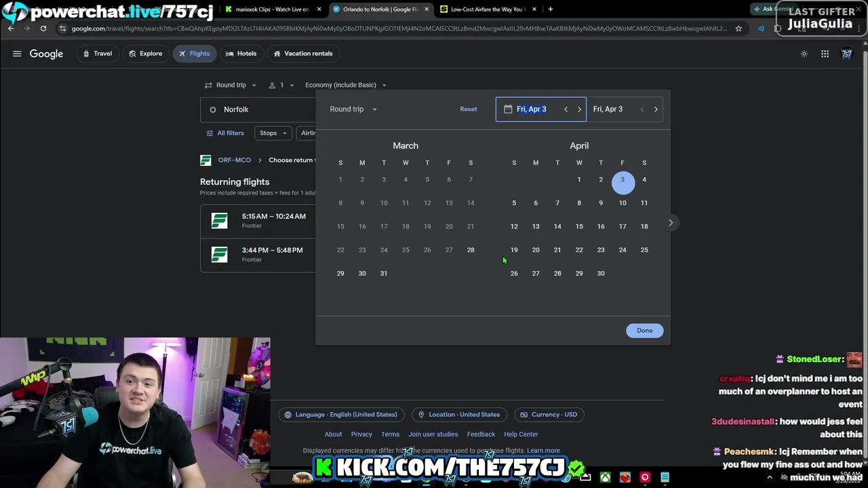Pick March 31 on the calendar
Viewport: 868px width, 488px height.
pos(384,273)
